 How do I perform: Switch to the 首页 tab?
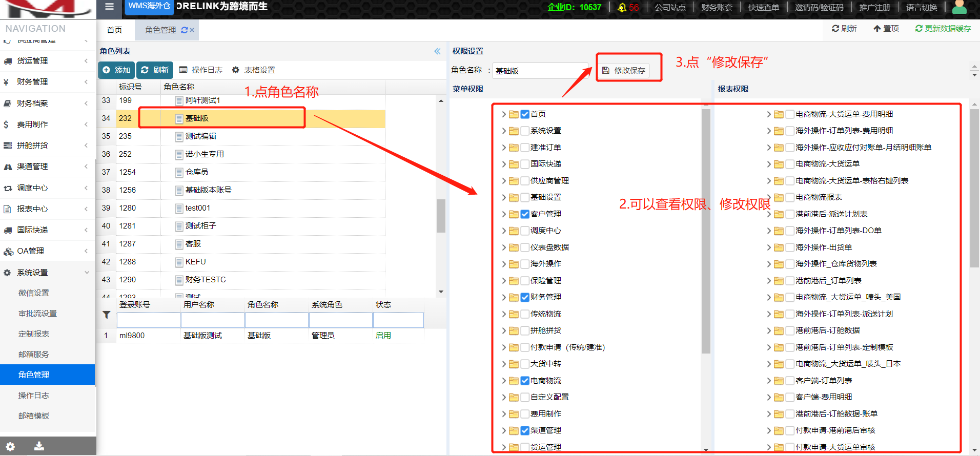[x=115, y=30]
